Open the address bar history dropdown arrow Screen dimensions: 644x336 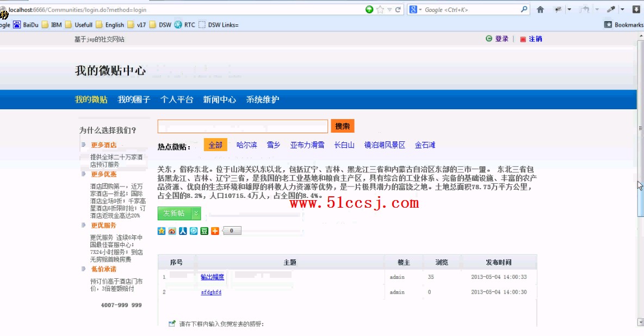pos(389,9)
